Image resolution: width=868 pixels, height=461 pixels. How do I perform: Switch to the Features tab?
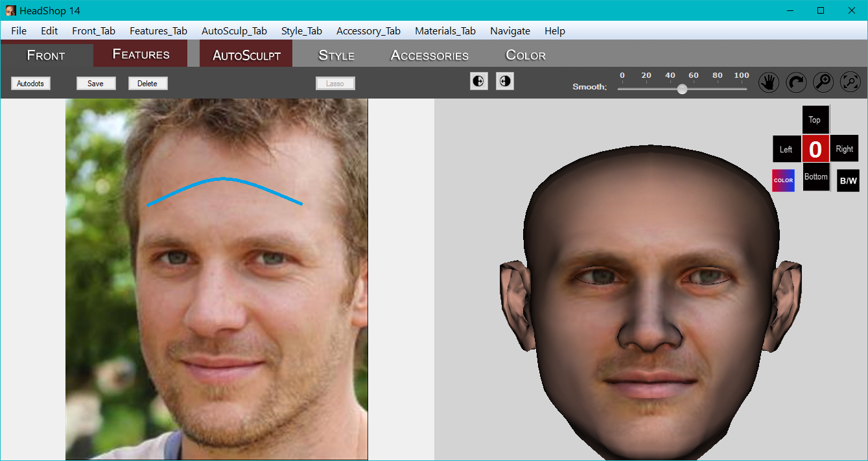click(x=141, y=54)
